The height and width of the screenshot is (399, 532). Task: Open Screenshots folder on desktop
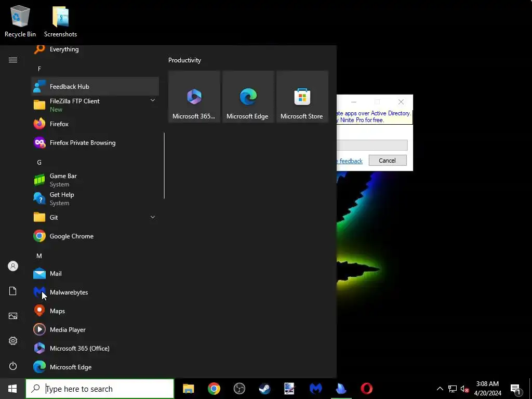[60, 21]
